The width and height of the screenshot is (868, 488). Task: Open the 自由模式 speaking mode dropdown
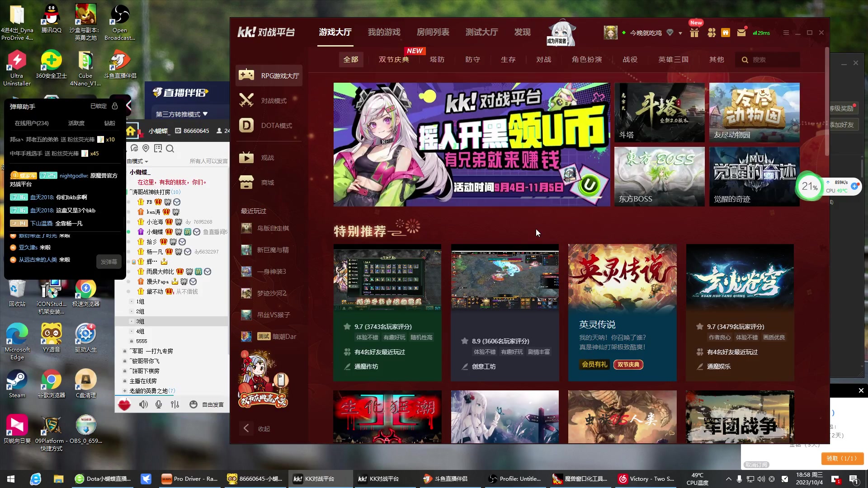click(x=137, y=161)
